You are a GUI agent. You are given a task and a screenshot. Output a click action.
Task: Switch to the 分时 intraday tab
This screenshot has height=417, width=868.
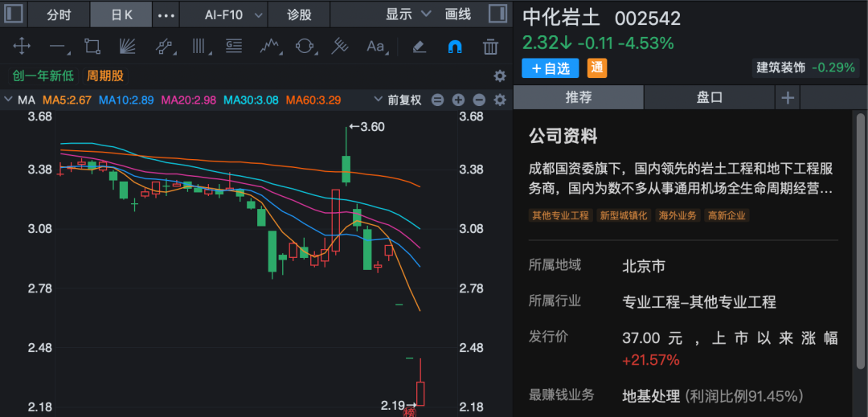click(x=59, y=14)
